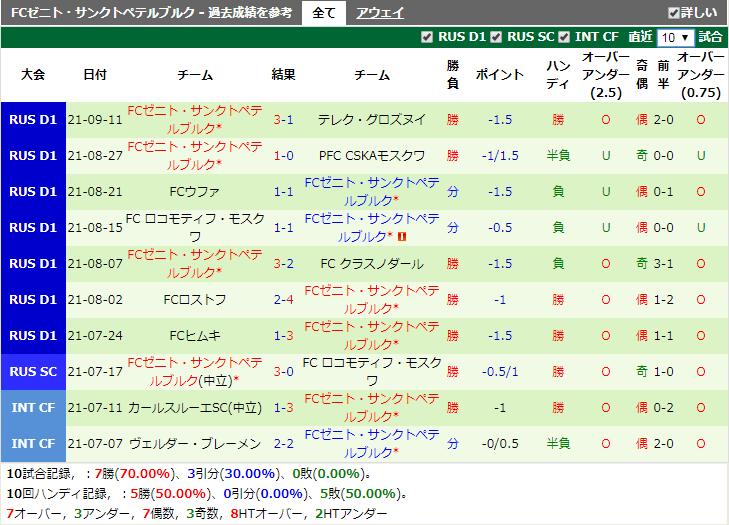The height and width of the screenshot is (525, 729).
Task: Click the 2-4 score against FCロストフ
Action: pyautogui.click(x=283, y=300)
